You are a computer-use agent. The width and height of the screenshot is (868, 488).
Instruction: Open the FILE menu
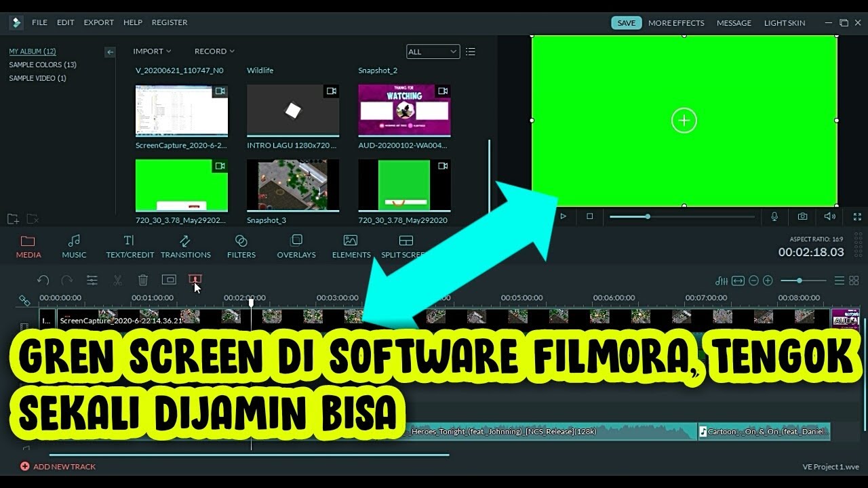tap(39, 22)
